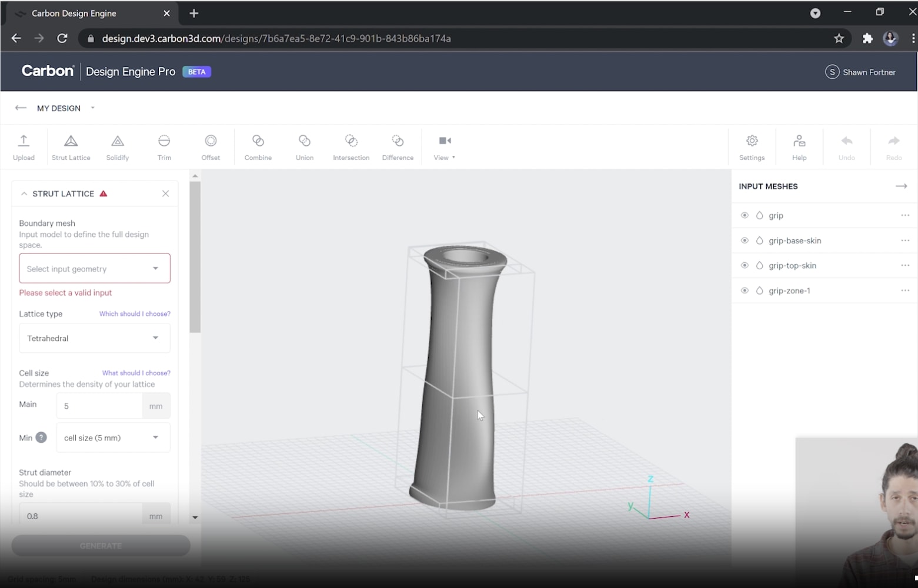Open the Min cell size dropdown

pyautogui.click(x=113, y=437)
